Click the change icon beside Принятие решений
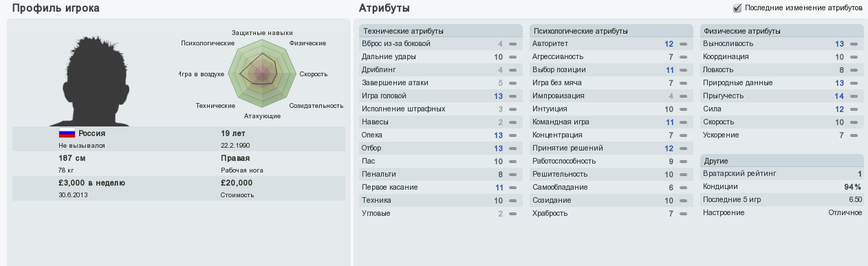Viewport: 868px width, 266px height. pyautogui.click(x=683, y=148)
